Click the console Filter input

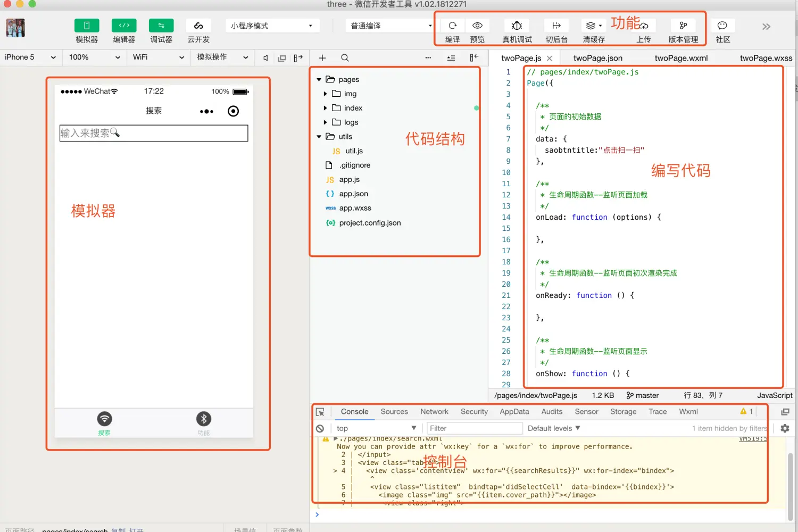pos(475,428)
